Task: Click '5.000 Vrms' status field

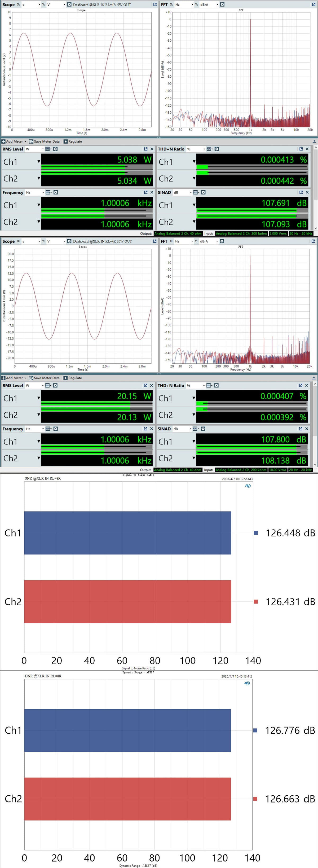Action: click(278, 233)
